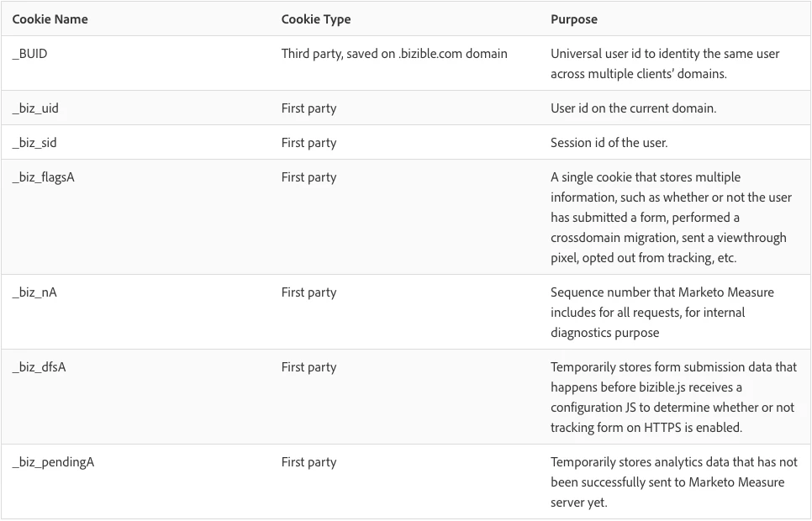Click 'First party' in the _biz_pendingA row

tap(308, 462)
